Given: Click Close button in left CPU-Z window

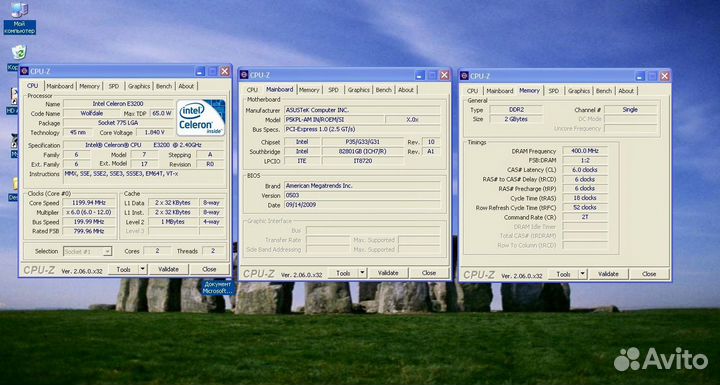Looking at the screenshot, I should coord(209,269).
